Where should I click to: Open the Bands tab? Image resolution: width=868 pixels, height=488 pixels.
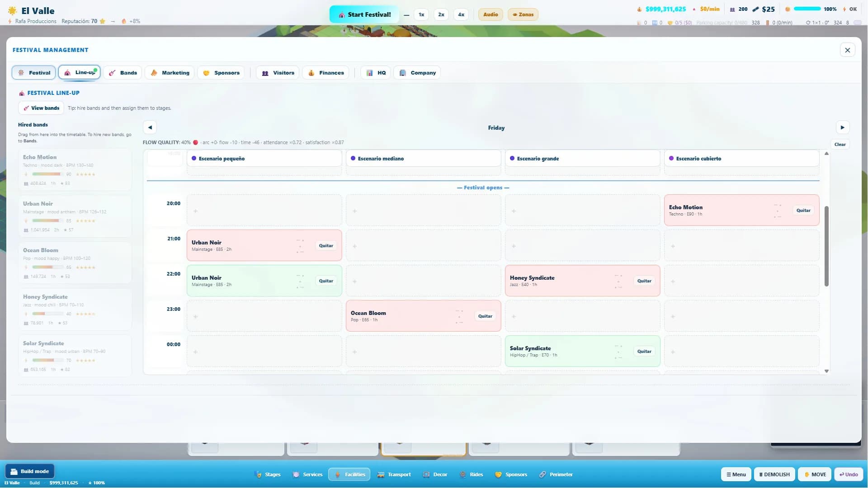(123, 73)
